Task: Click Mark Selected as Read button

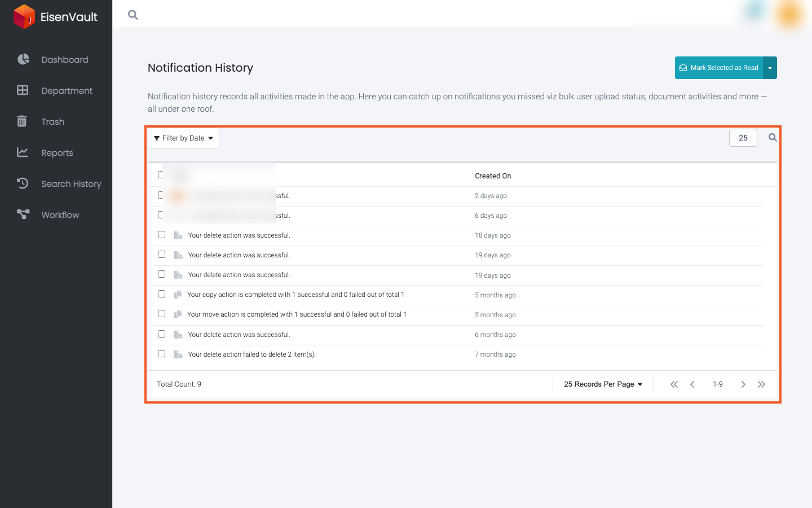Action: point(719,68)
